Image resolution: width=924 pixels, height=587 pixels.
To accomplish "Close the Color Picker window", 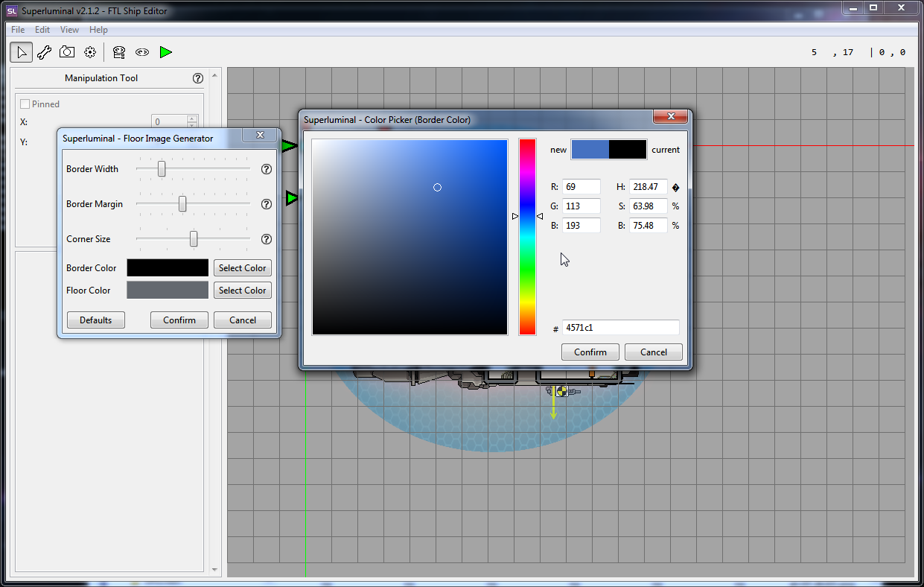I will 670,117.
